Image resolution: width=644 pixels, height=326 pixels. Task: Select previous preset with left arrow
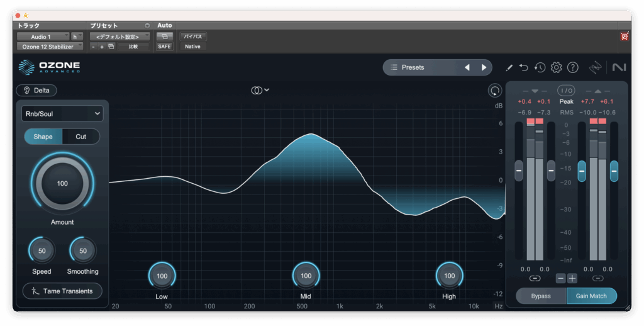coord(467,67)
